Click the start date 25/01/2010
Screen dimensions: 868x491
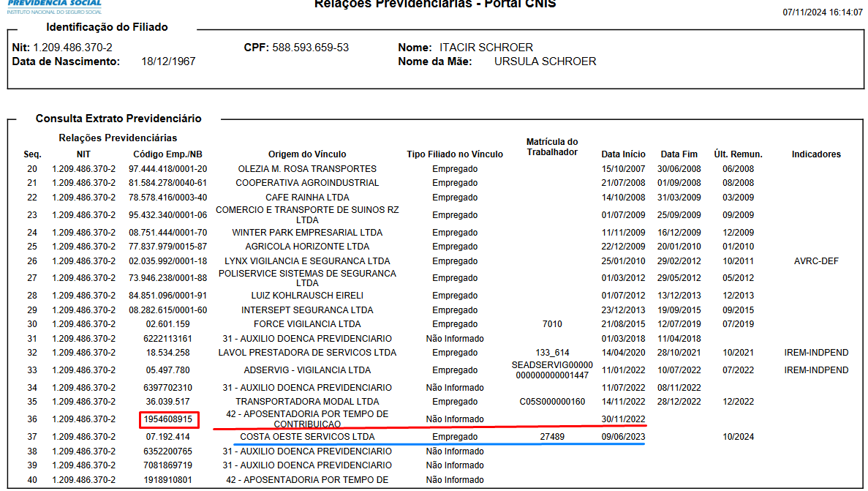pyautogui.click(x=623, y=261)
